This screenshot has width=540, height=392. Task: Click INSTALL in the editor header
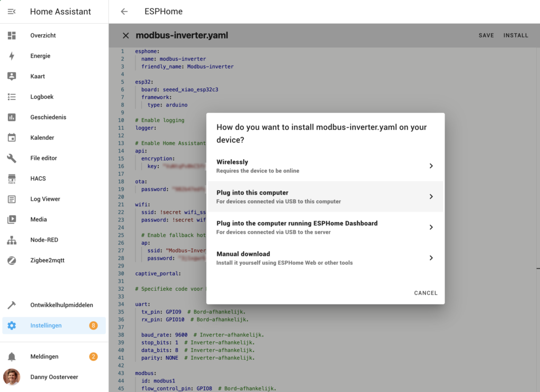pos(516,35)
